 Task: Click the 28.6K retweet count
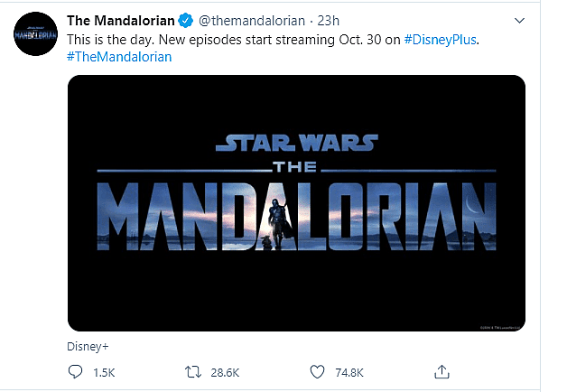[226, 371]
